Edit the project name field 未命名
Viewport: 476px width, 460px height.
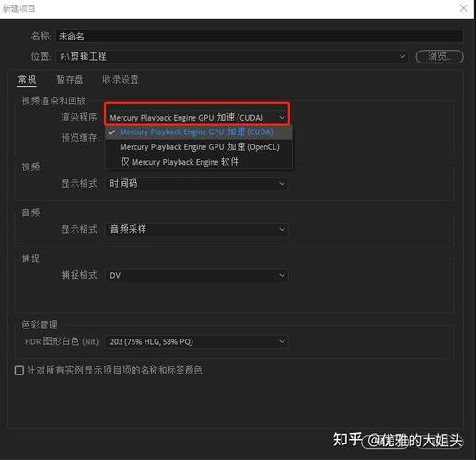coord(260,36)
